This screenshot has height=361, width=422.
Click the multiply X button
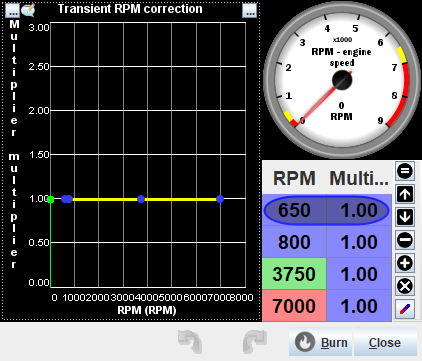tap(405, 286)
